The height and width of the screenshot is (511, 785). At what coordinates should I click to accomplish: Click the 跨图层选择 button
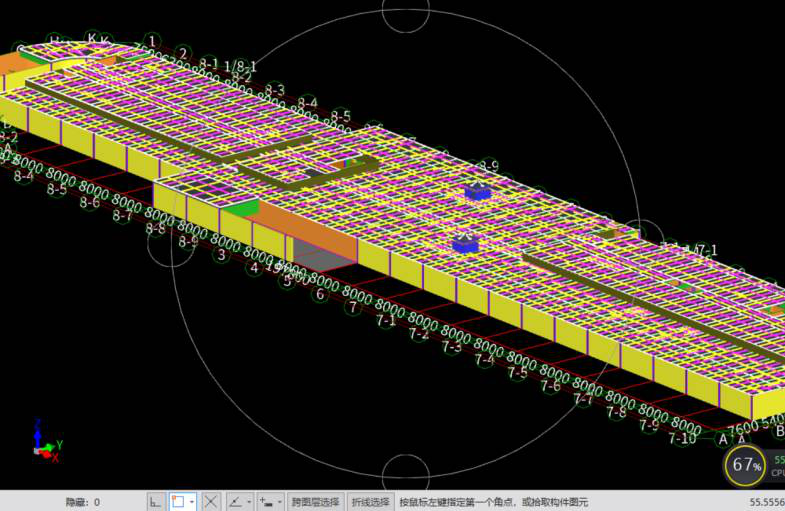(315, 501)
